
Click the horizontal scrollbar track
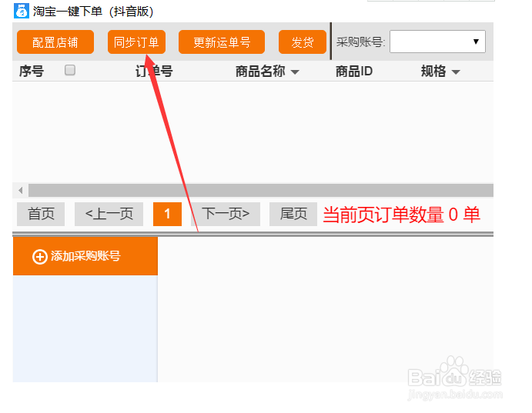pos(260,191)
